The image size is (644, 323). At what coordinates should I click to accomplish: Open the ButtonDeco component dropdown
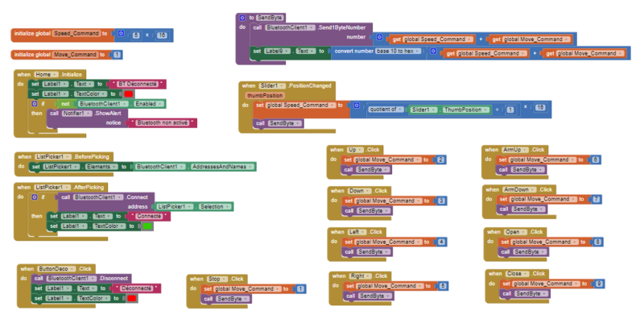(71, 268)
